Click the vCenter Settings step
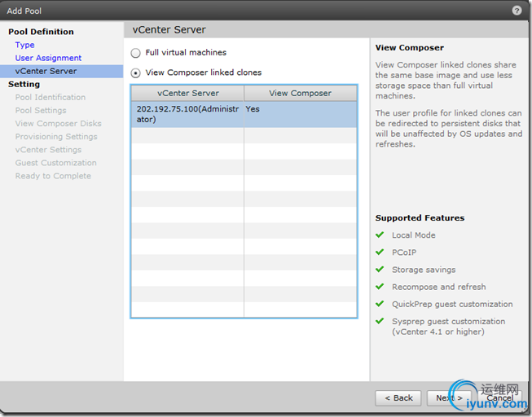This screenshot has height=417, width=532. 48,150
